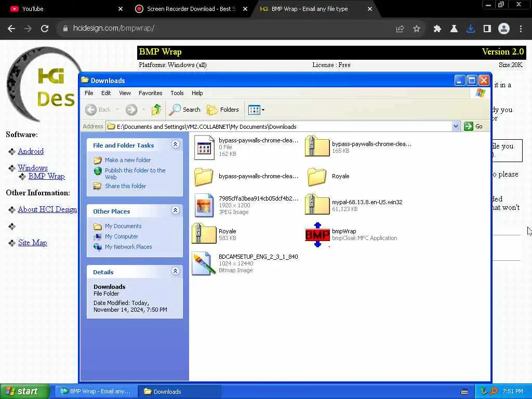This screenshot has height=399, width=532.
Task: Click the Up folder toolbar icon
Action: click(x=156, y=110)
